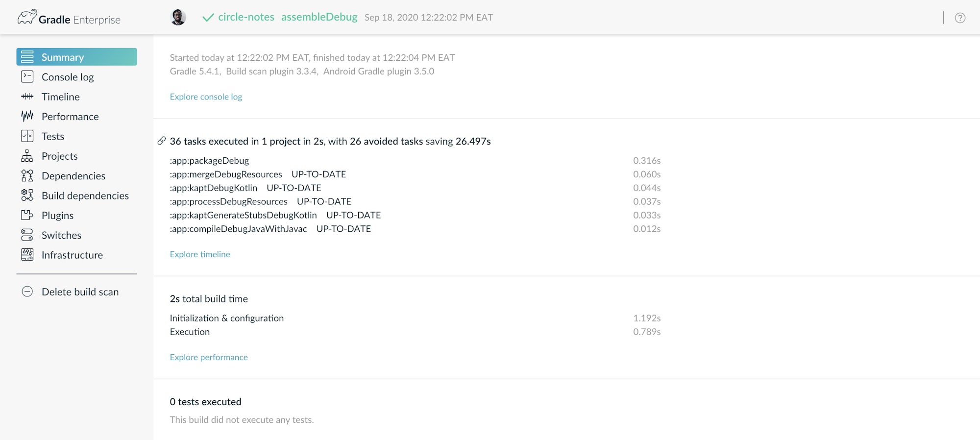Open the Explore timeline link
The width and height of the screenshot is (980, 440).
point(200,254)
